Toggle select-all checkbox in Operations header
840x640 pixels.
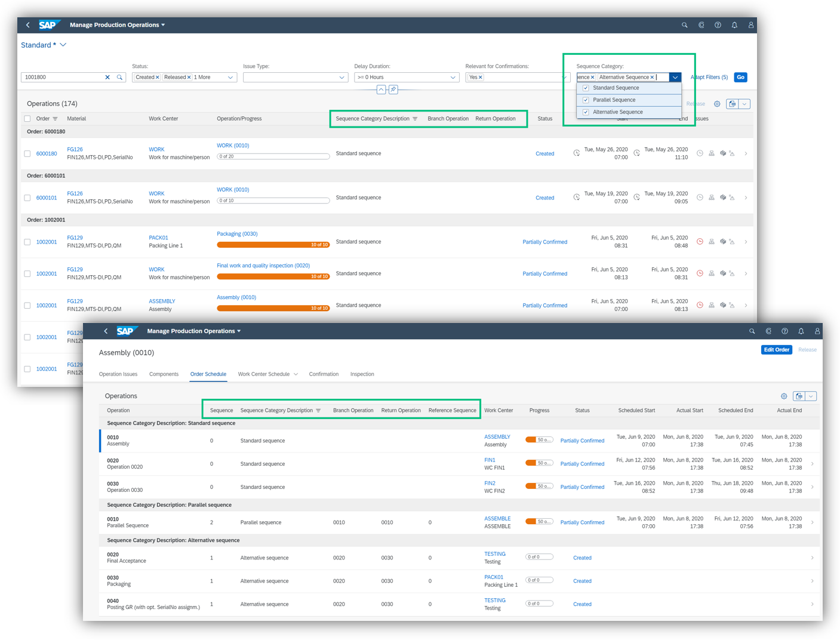[27, 119]
